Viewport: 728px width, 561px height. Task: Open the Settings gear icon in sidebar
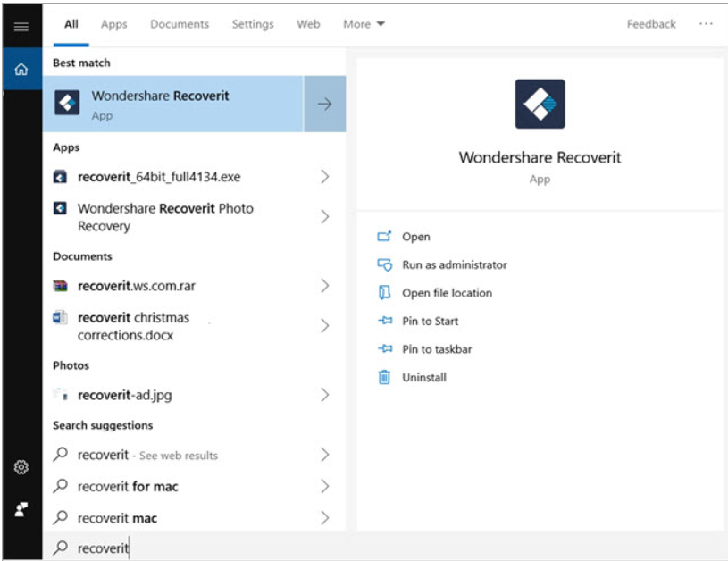click(x=21, y=466)
